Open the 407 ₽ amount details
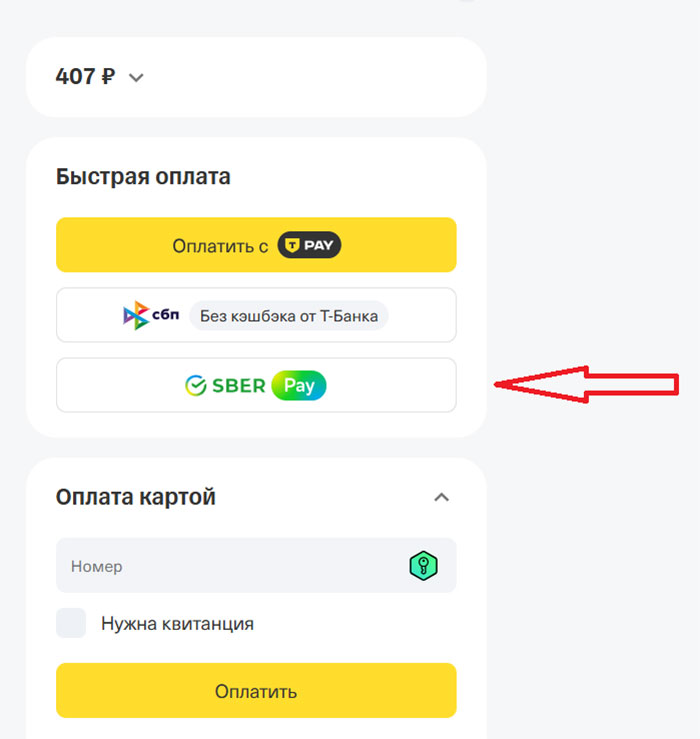The width and height of the screenshot is (700, 739). (x=87, y=77)
